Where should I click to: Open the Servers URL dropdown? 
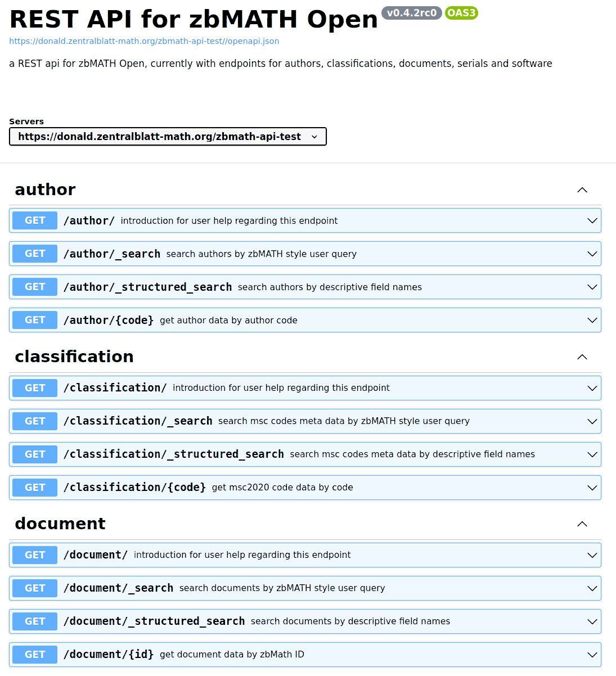pos(168,137)
